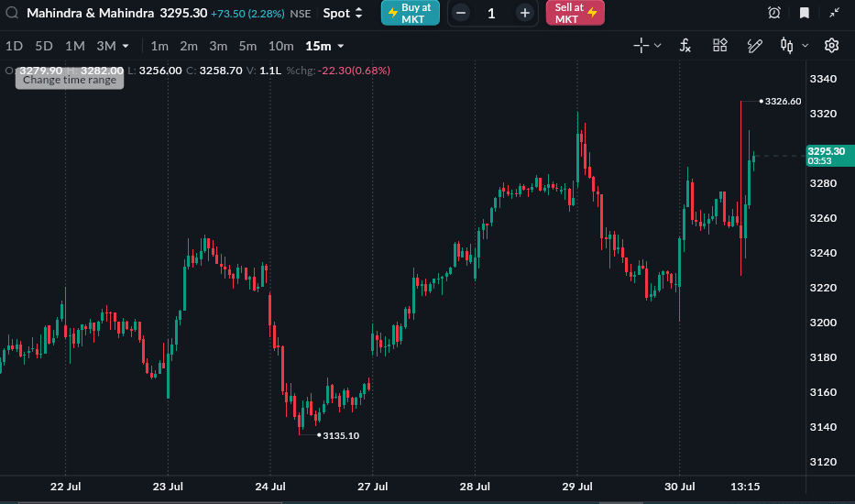The width and height of the screenshot is (855, 504).
Task: Click the candlestick chart type icon
Action: click(x=786, y=45)
